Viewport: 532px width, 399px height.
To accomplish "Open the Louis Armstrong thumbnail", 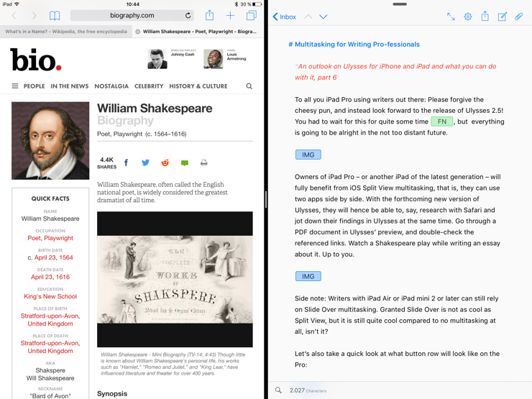I will 214,59.
